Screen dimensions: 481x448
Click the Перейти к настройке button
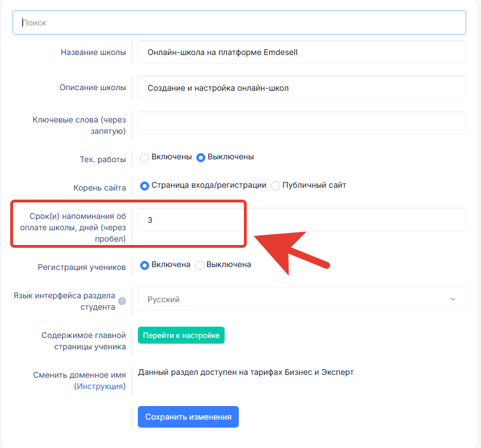(x=181, y=335)
